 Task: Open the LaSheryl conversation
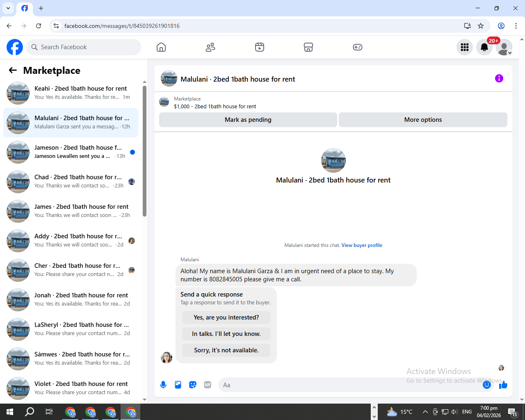tap(71, 329)
